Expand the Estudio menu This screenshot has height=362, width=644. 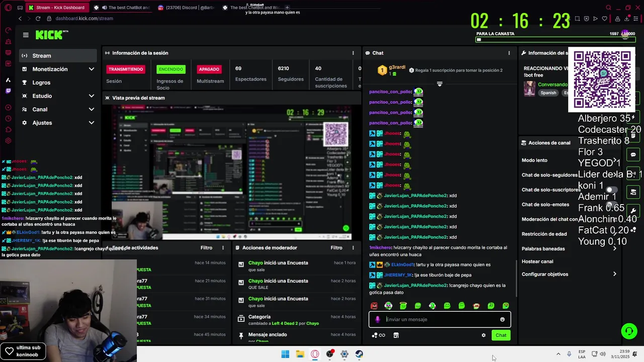click(91, 96)
